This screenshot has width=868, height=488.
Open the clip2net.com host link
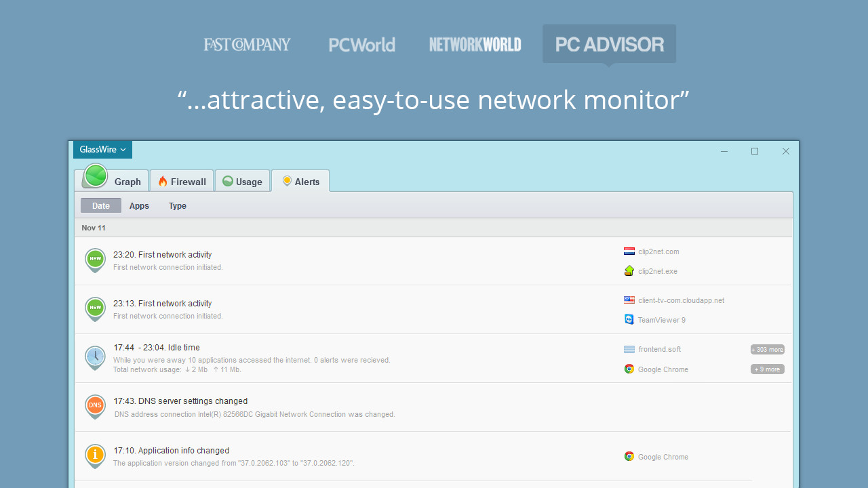pos(658,251)
